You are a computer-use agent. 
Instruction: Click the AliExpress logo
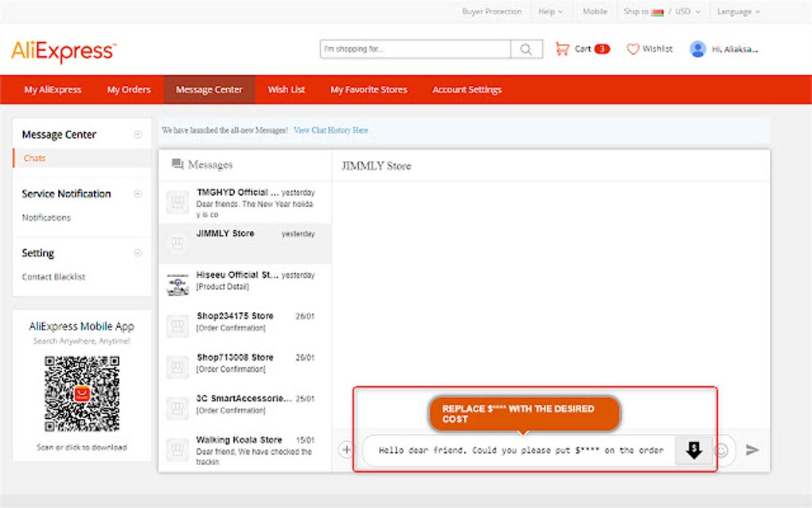63,51
